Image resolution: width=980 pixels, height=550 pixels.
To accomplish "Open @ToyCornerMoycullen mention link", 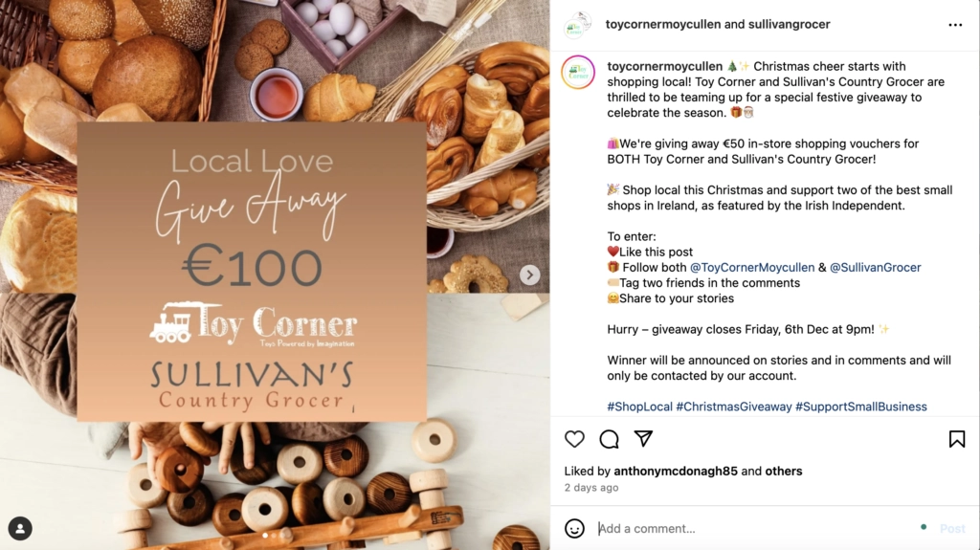I will pos(752,268).
